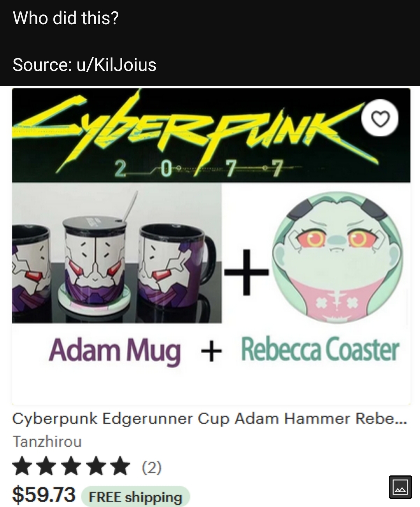The height and width of the screenshot is (507, 420).
Task: Favorite the listing with the heart icon
Action: coord(380,118)
